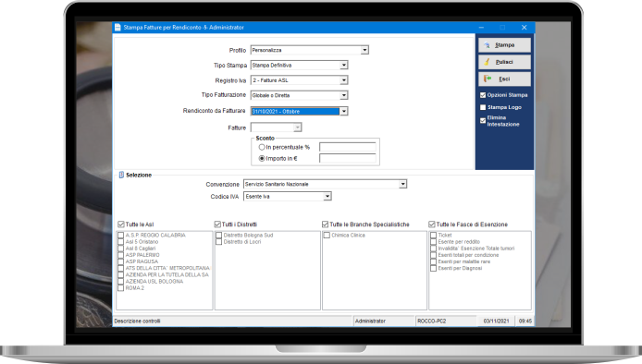Click the document icon in title bar
The height and width of the screenshot is (364, 642).
pyautogui.click(x=117, y=28)
